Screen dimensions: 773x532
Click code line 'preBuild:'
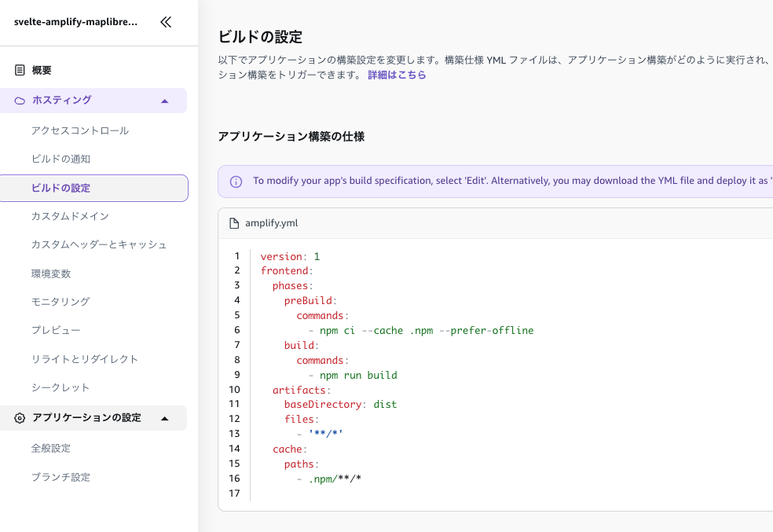click(x=310, y=301)
